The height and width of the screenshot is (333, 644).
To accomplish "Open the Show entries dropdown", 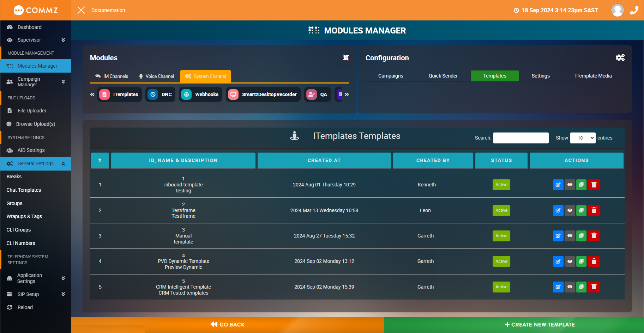I will click(582, 138).
